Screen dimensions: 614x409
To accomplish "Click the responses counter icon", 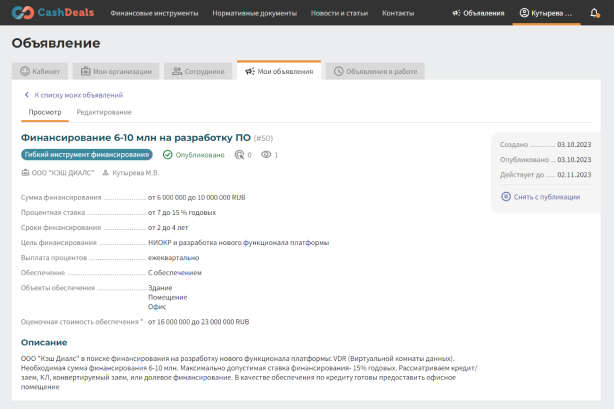I will 238,155.
